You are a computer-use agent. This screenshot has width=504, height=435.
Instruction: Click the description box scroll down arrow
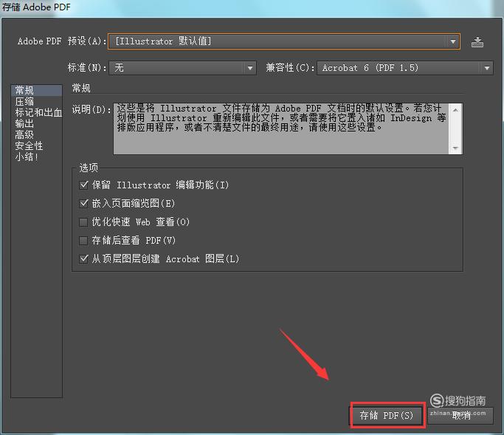pos(455,148)
